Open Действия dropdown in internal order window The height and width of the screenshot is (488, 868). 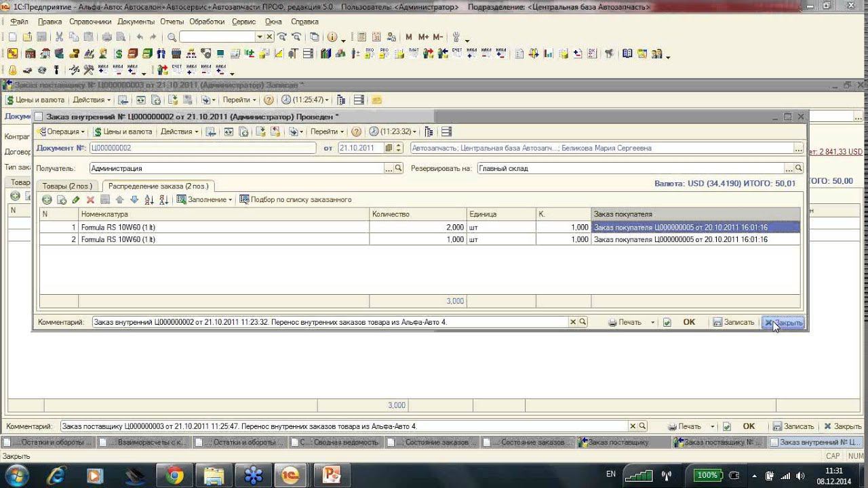click(x=180, y=131)
